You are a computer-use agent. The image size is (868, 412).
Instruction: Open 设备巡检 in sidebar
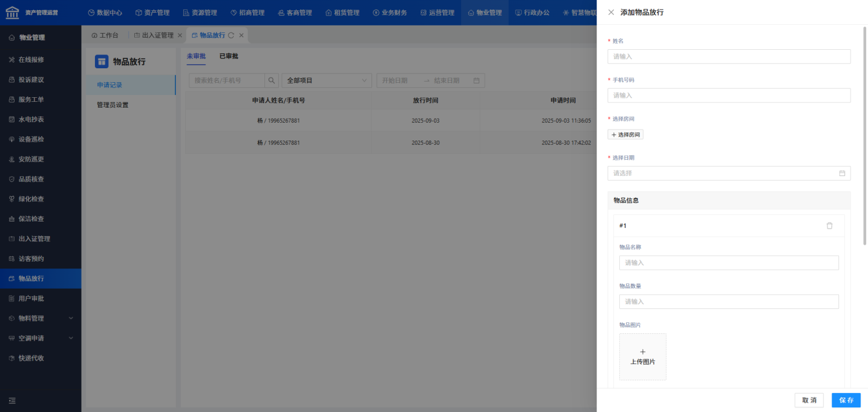[41, 139]
